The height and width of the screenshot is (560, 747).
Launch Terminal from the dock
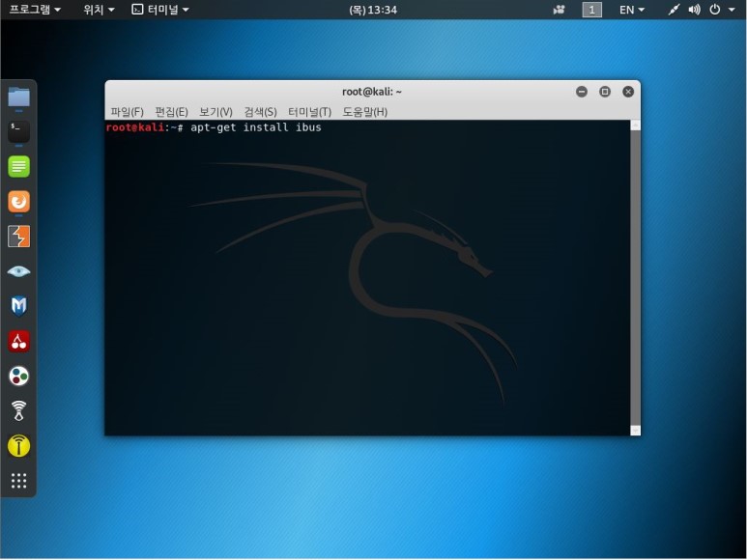[19, 131]
